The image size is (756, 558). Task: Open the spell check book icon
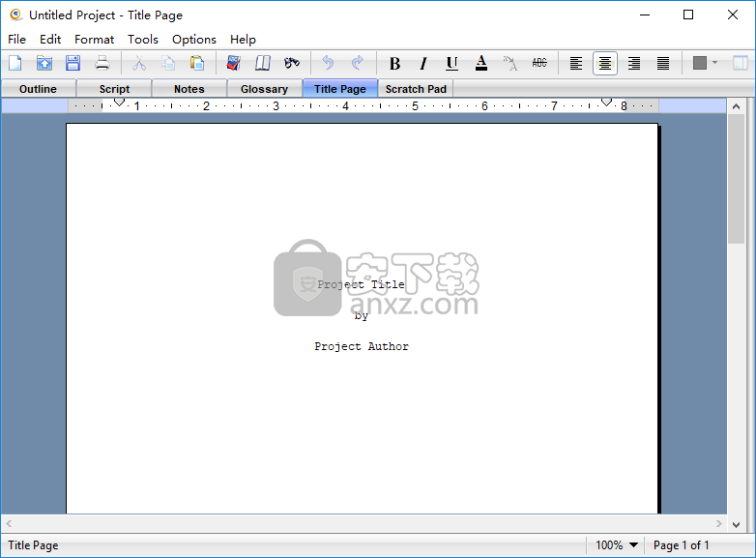(234, 63)
